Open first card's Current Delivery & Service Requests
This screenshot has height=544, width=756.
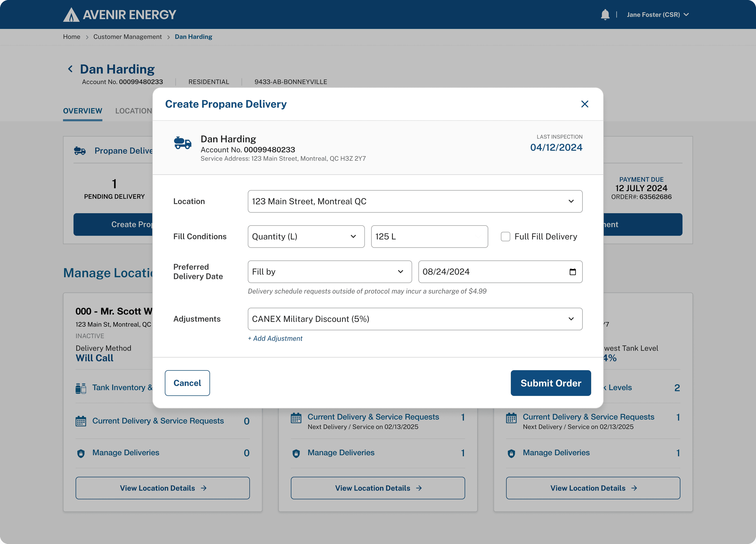point(158,421)
